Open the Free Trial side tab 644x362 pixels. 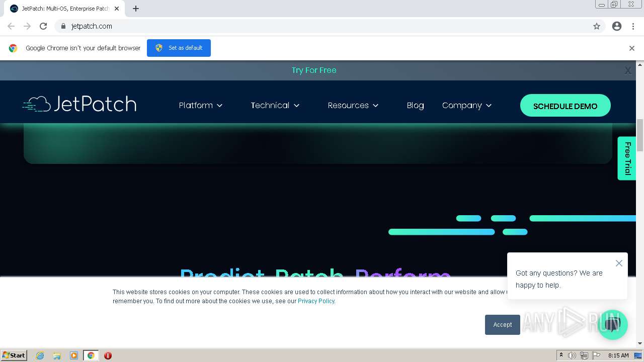pos(627,158)
